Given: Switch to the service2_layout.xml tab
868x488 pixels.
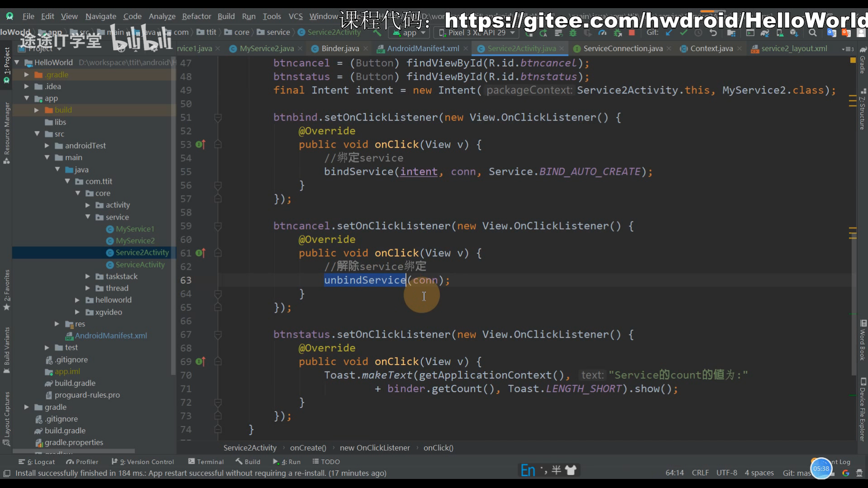Looking at the screenshot, I should pyautogui.click(x=794, y=48).
